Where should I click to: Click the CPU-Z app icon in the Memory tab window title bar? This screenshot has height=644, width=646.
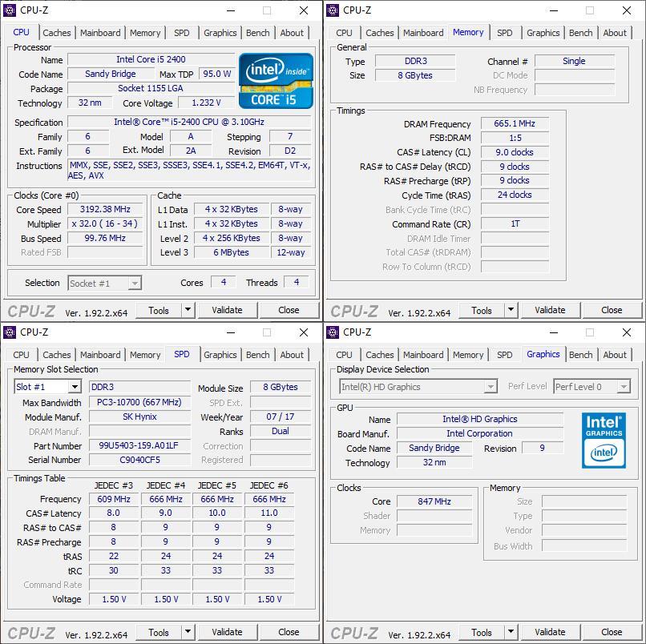(333, 10)
